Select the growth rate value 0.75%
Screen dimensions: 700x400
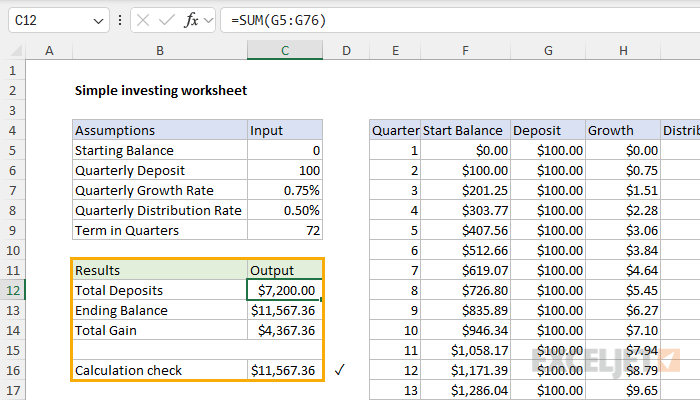[x=285, y=191]
